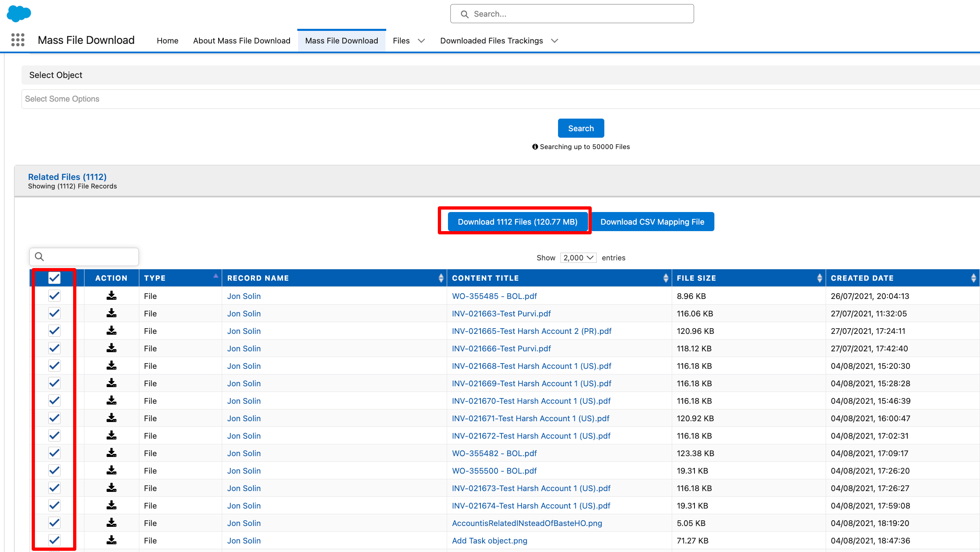
Task: Click Download 1112 Files (120.77 MB) button
Action: click(517, 222)
